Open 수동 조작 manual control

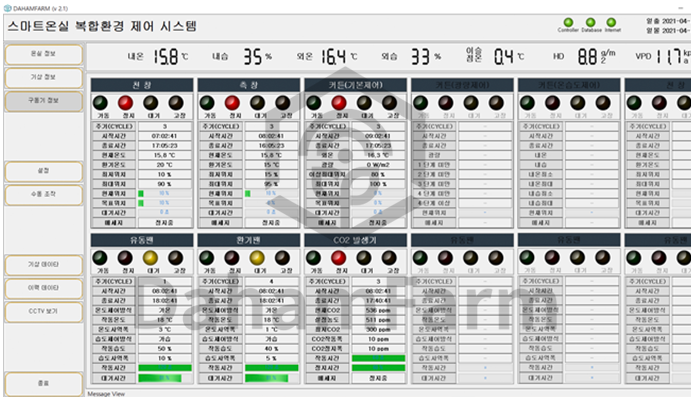click(x=44, y=194)
